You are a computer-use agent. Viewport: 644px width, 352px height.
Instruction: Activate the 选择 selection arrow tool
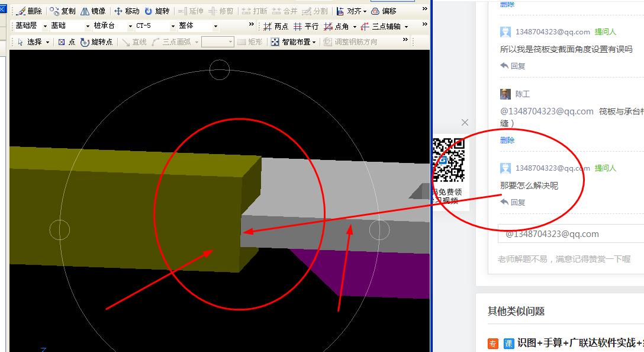(x=30, y=42)
